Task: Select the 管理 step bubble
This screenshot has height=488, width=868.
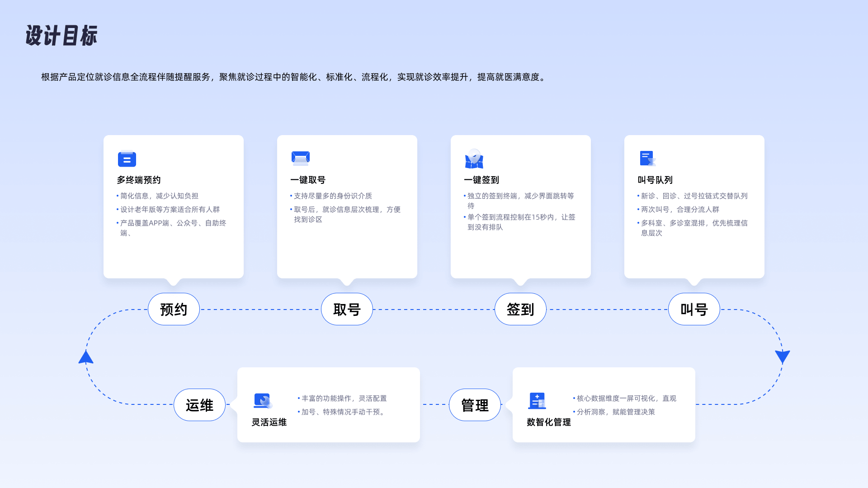Action: 475,405
